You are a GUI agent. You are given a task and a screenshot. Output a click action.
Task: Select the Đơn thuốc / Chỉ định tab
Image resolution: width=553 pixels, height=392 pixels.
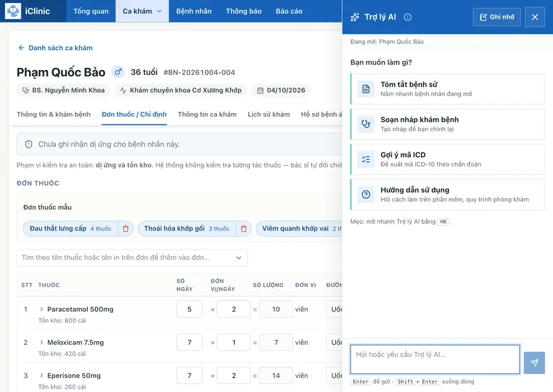[134, 114]
